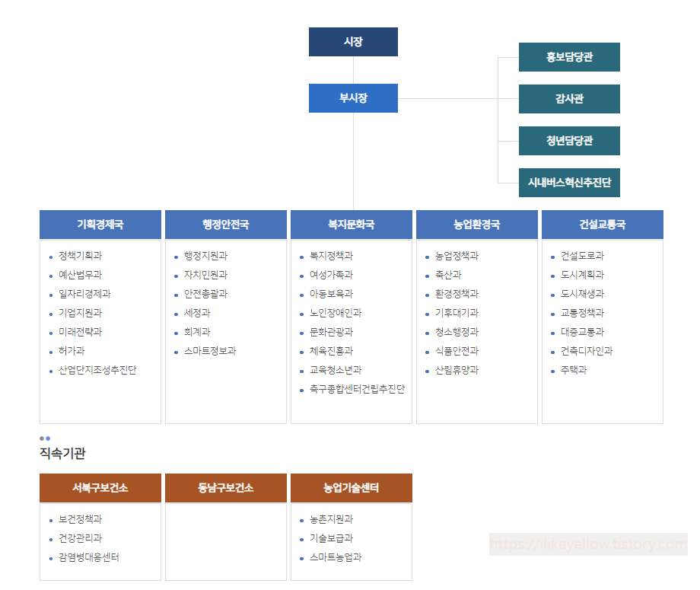Open the 대중교통과 item
The width and height of the screenshot is (700, 590).
(x=582, y=332)
